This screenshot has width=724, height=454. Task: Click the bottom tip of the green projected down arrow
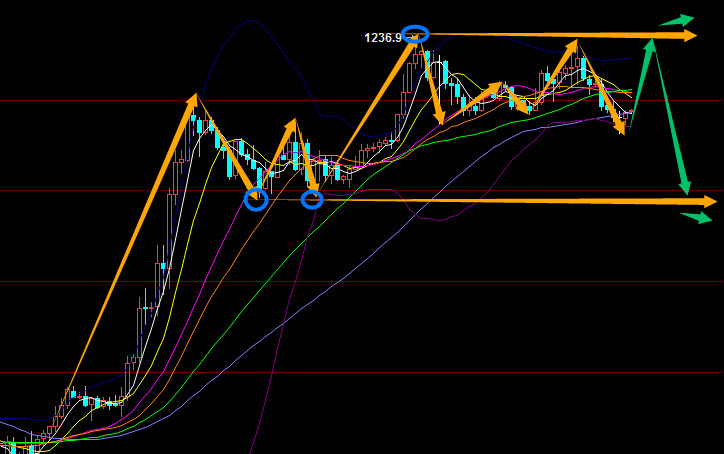[685, 188]
